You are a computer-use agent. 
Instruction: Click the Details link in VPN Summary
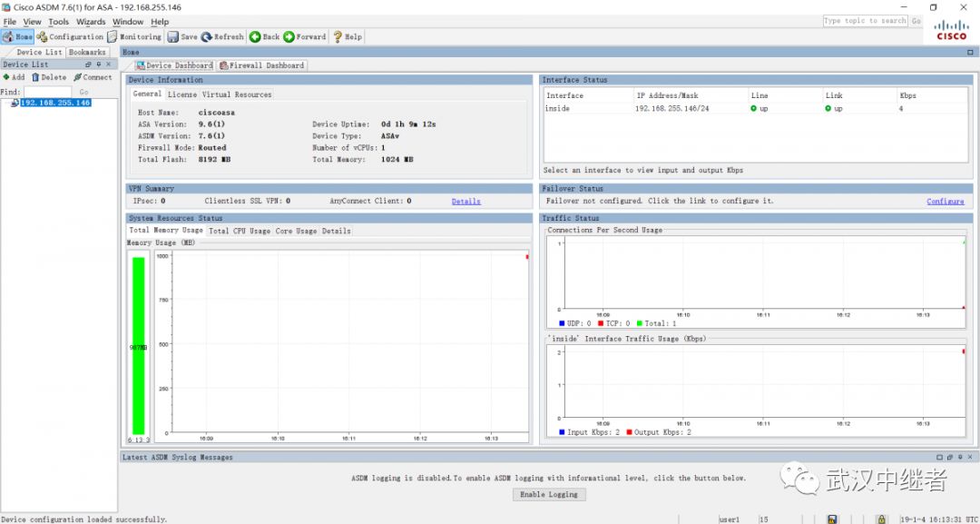coord(466,202)
